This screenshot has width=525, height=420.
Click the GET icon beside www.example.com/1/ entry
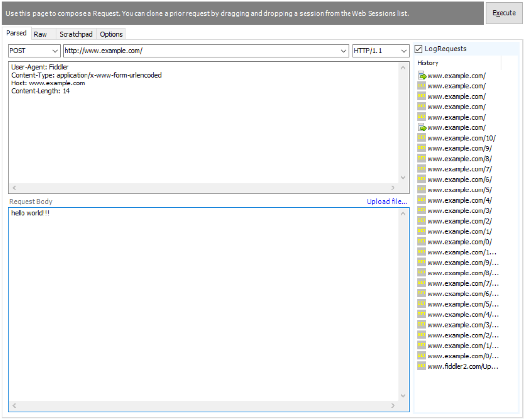pos(421,231)
